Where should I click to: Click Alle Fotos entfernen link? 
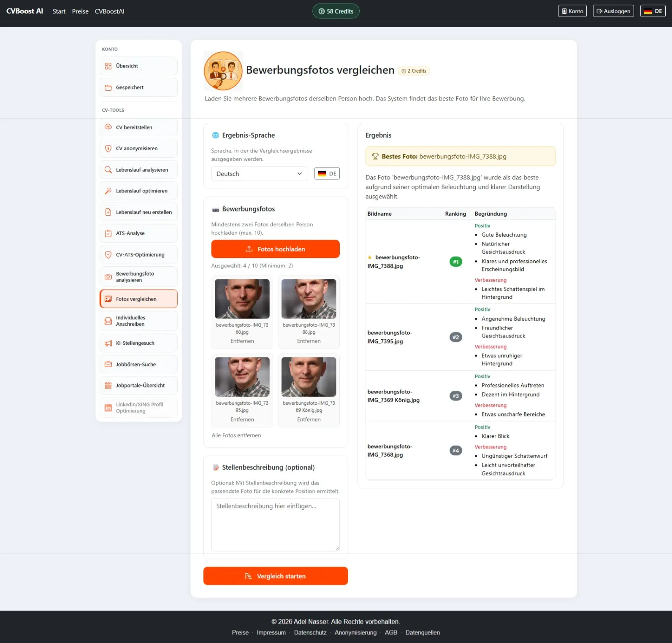[x=236, y=435]
